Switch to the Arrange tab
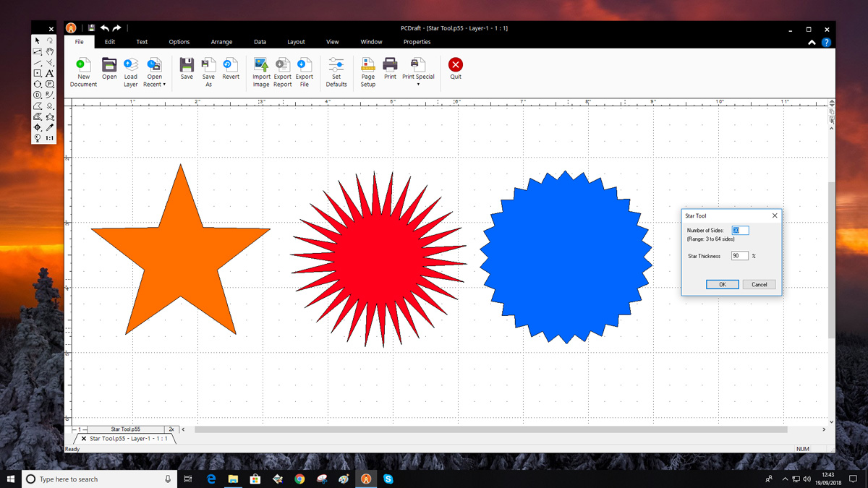The height and width of the screenshot is (488, 868). click(221, 42)
